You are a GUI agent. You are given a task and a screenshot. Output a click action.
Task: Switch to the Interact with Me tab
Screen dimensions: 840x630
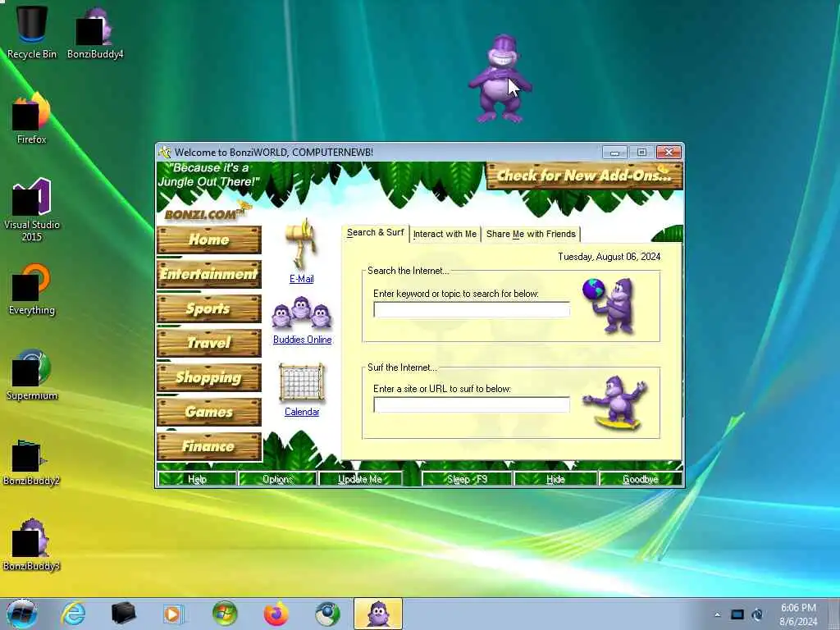445,234
